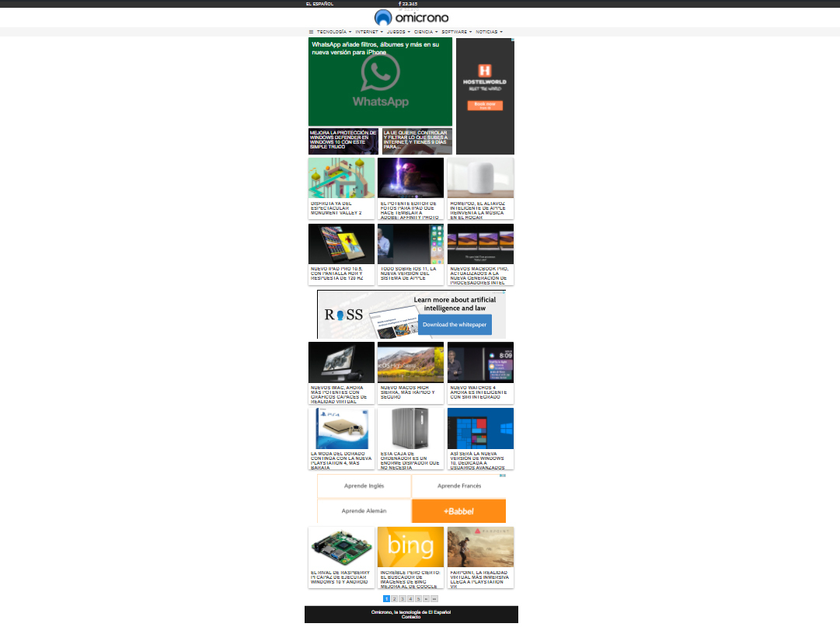
Task: Open the golden PlayStation 4 article image
Action: [341, 428]
